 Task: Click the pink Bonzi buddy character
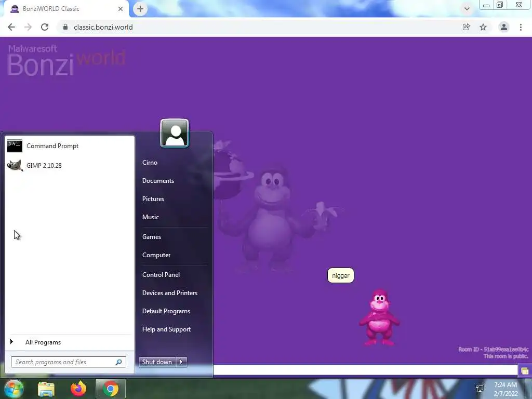pyautogui.click(x=379, y=317)
